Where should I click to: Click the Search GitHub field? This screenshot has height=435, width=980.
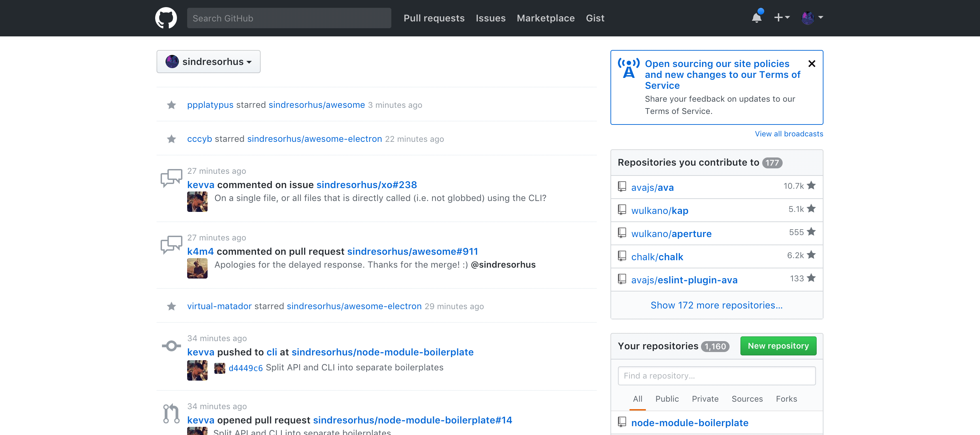(289, 18)
